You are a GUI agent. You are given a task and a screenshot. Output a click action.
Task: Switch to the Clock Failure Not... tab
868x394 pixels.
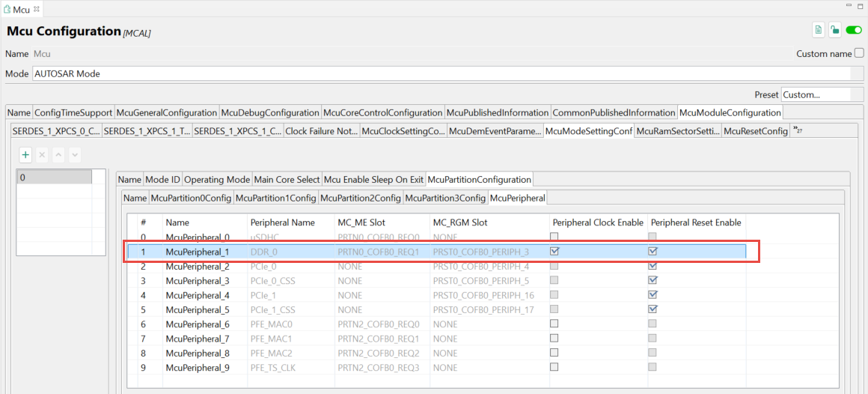pos(321,131)
